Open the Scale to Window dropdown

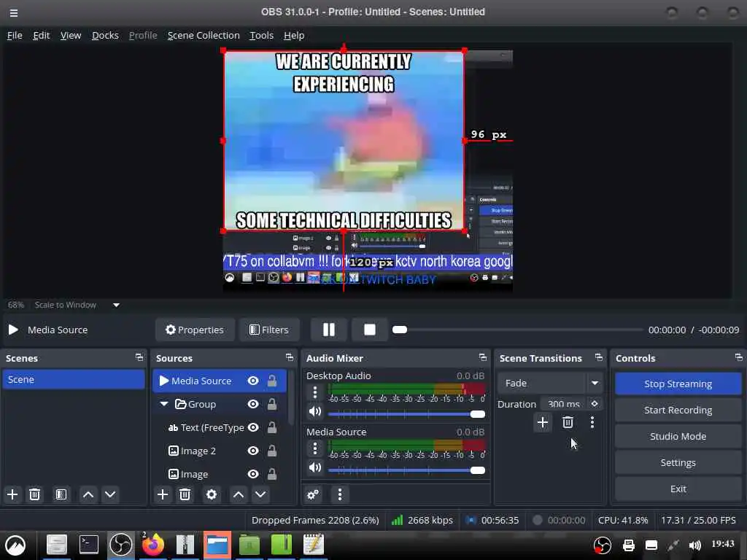tap(77, 305)
